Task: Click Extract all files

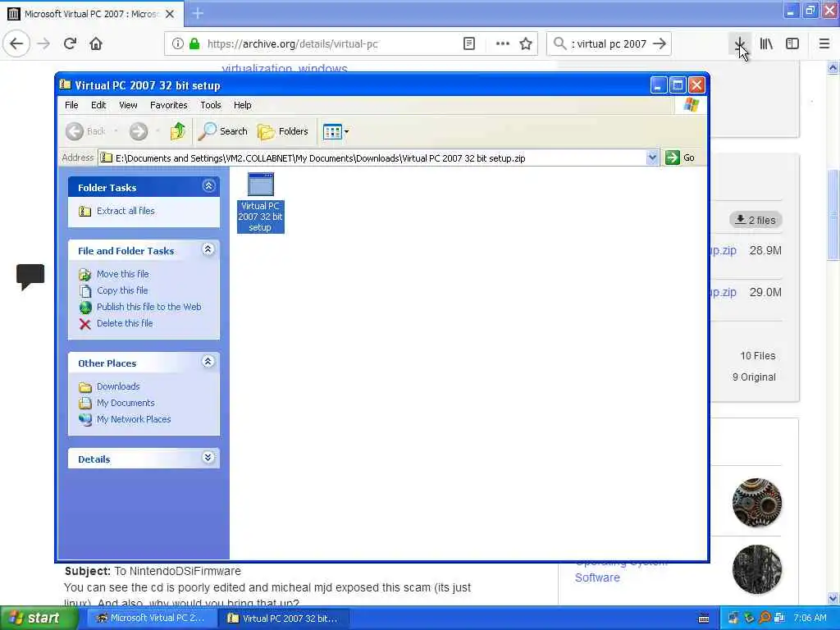Action: [126, 211]
